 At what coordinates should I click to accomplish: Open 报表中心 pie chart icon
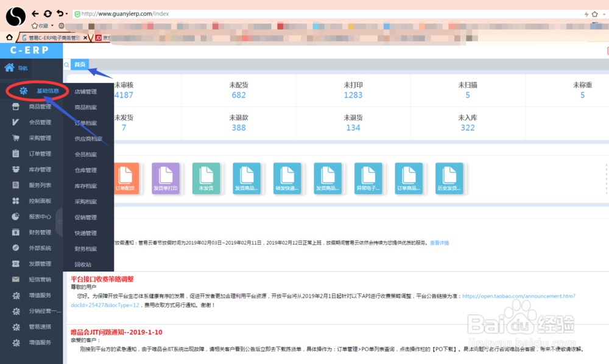(x=16, y=217)
